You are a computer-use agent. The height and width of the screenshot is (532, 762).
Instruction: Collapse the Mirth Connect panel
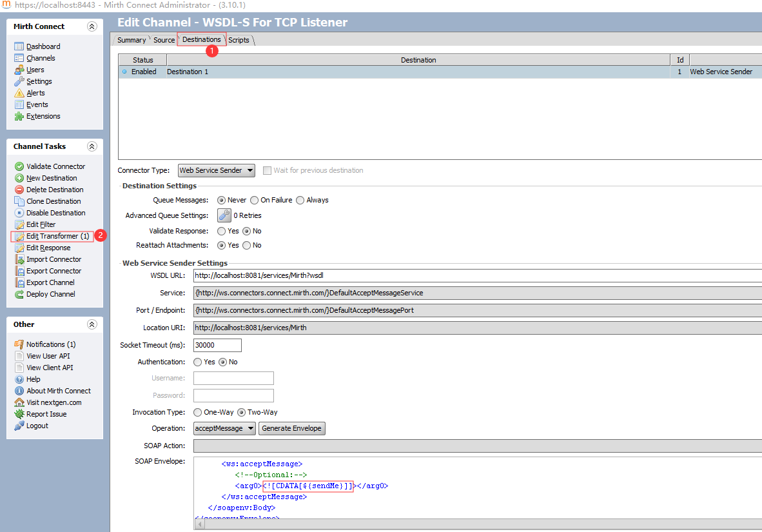point(92,26)
